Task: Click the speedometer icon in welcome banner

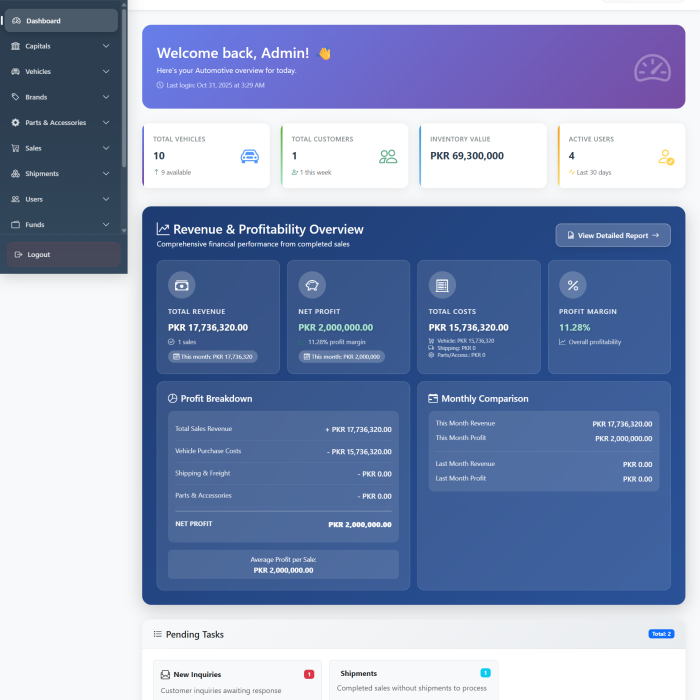Action: pos(652,68)
